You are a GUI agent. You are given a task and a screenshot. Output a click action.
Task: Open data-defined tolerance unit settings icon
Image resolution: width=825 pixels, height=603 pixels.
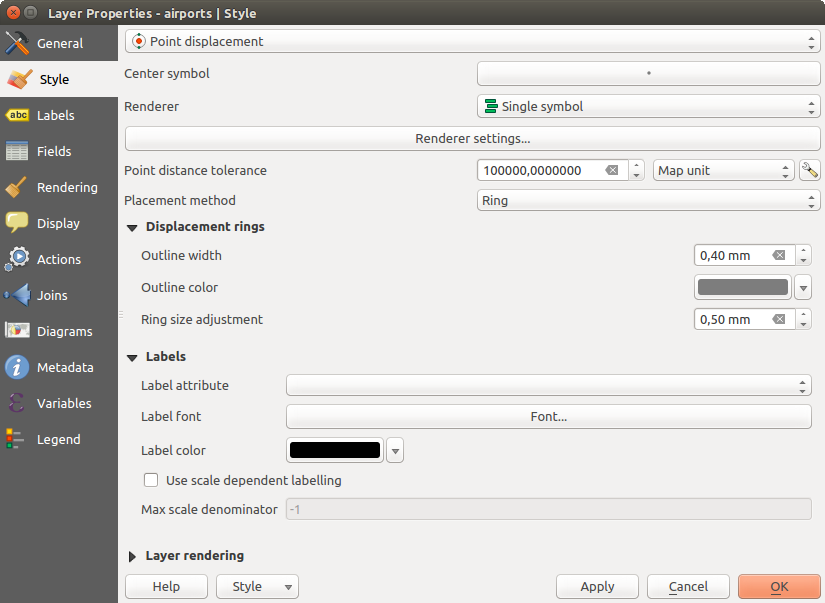pos(809,170)
